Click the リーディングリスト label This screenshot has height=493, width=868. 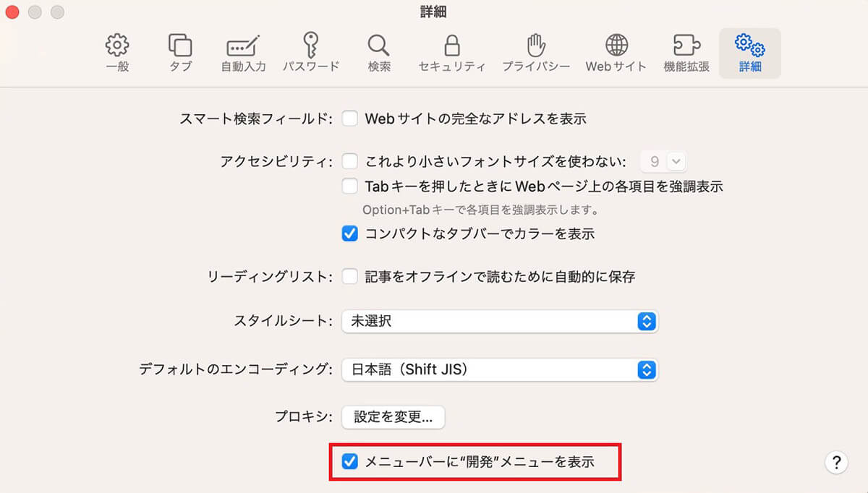click(x=270, y=276)
